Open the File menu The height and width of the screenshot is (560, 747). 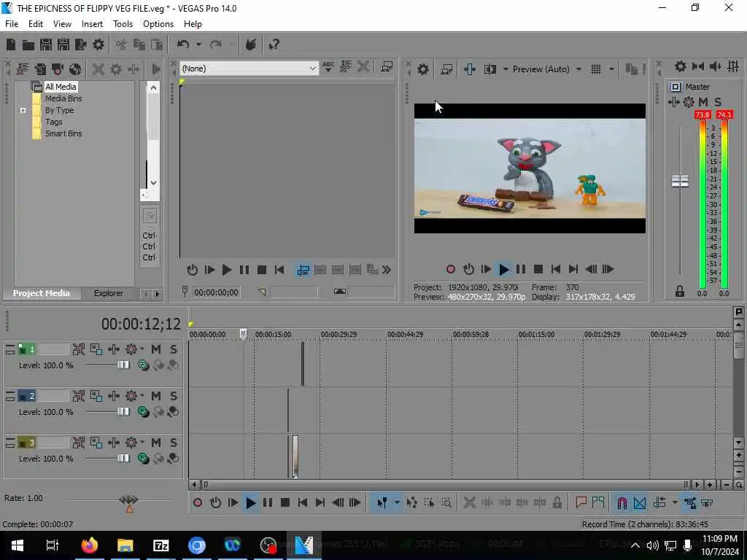[x=12, y=24]
